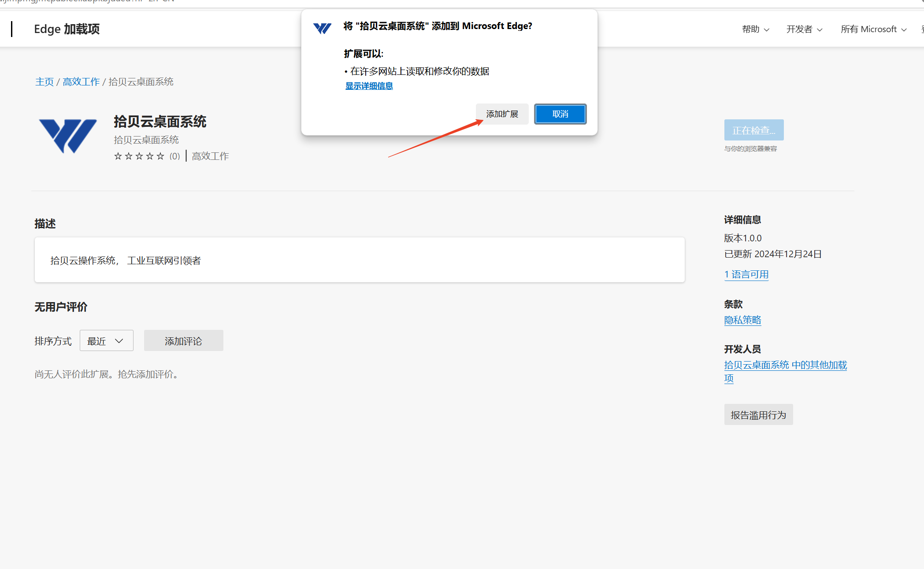Viewport: 924px width, 569px height.
Task: Click 已更新 2024年12月24日 text
Action: (x=773, y=254)
